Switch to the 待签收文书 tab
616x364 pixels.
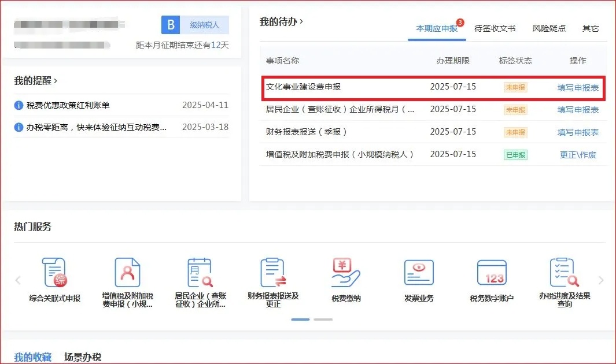tap(495, 28)
